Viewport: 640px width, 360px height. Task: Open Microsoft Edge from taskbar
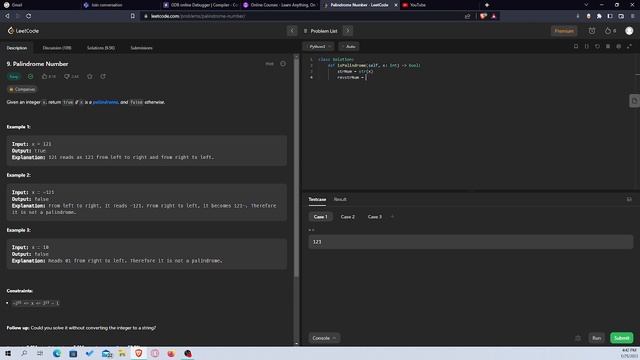tap(57, 353)
